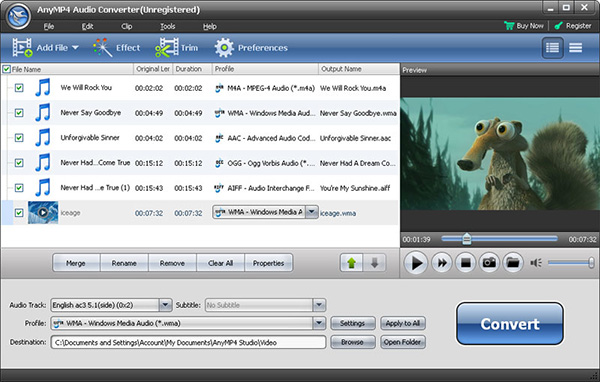The width and height of the screenshot is (600, 382).
Task: Open iceage row profile dropdown
Action: coord(312,212)
